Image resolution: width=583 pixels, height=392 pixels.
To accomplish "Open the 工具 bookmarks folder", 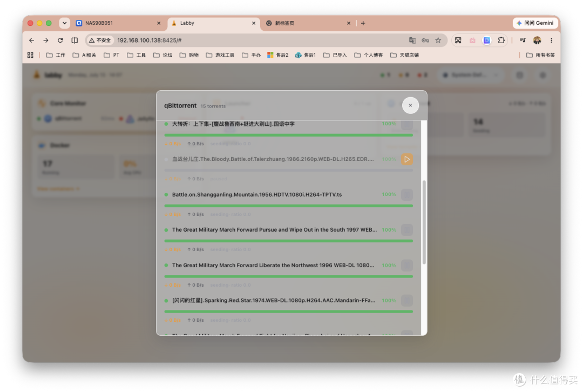I will coord(136,55).
